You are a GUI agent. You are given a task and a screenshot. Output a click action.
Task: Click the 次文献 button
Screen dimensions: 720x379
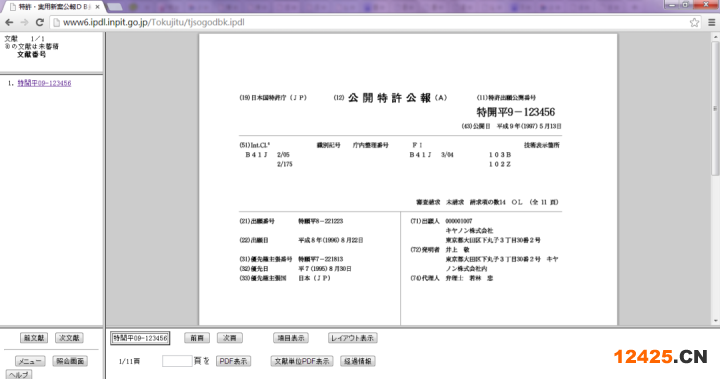point(69,338)
